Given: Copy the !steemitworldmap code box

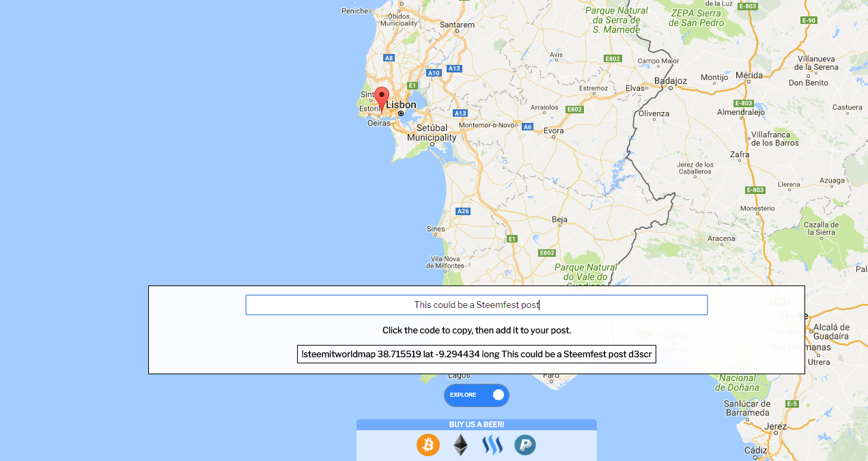Looking at the screenshot, I should (x=477, y=354).
